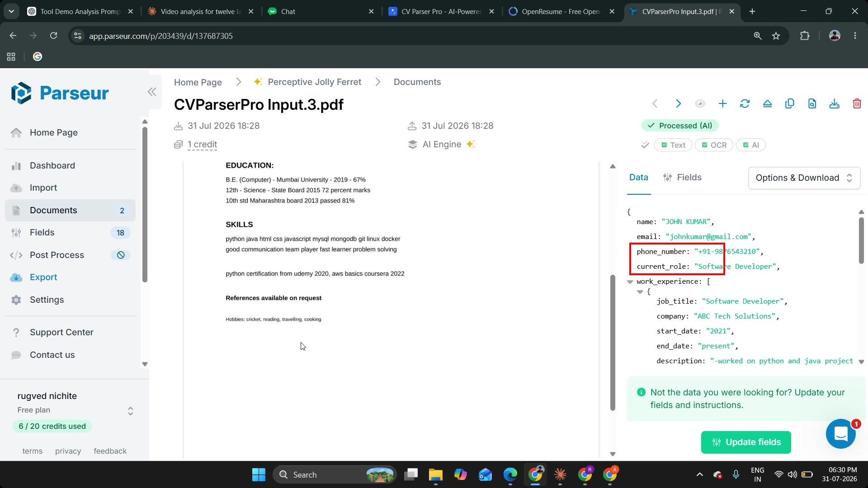The image size is (868, 488).
Task: Click the Post Process disabled badge icon
Action: (x=121, y=255)
